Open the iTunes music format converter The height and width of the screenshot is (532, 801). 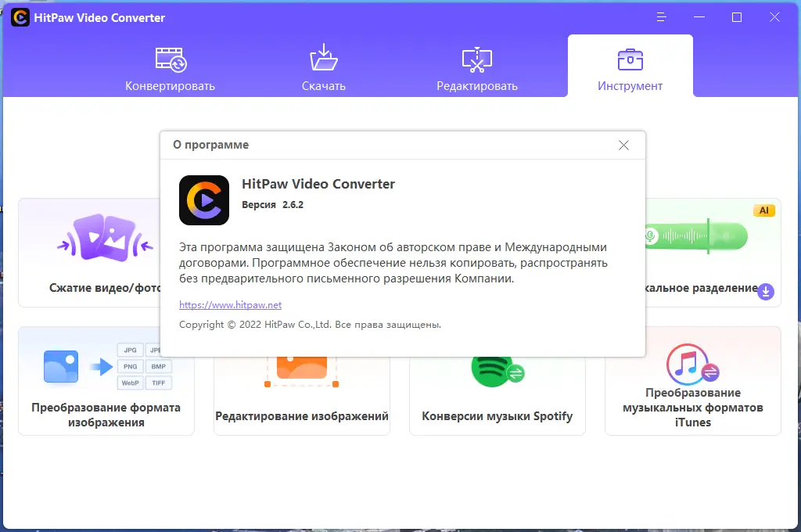tap(692, 364)
